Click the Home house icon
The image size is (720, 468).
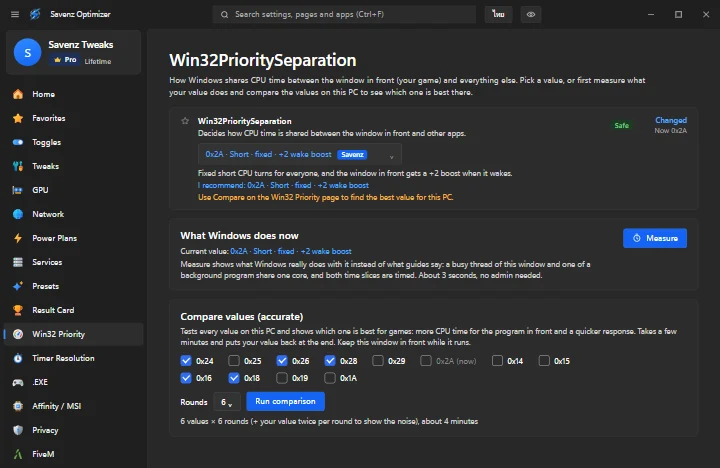pos(18,94)
